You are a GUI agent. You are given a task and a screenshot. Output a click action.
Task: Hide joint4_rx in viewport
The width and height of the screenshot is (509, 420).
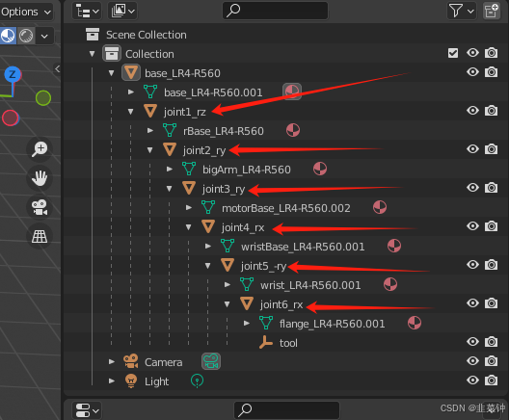click(x=472, y=225)
